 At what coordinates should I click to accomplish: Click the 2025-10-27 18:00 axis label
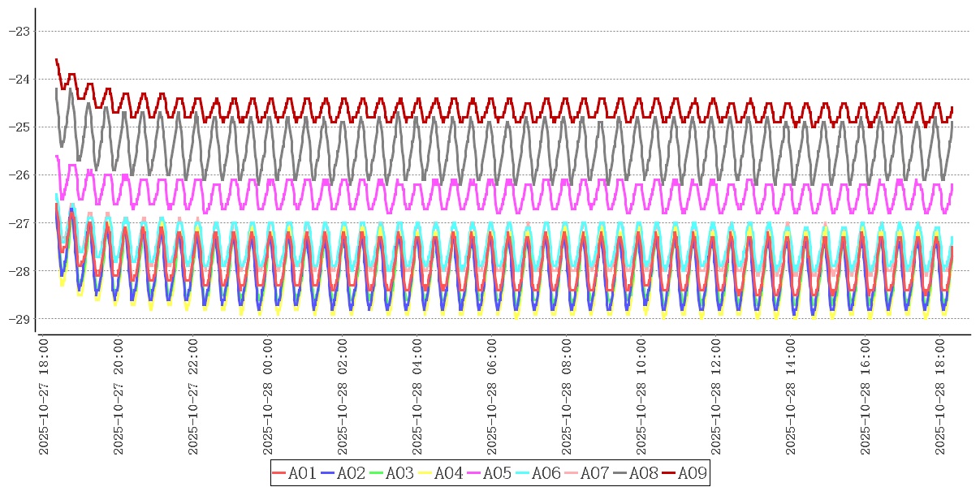[x=45, y=397]
